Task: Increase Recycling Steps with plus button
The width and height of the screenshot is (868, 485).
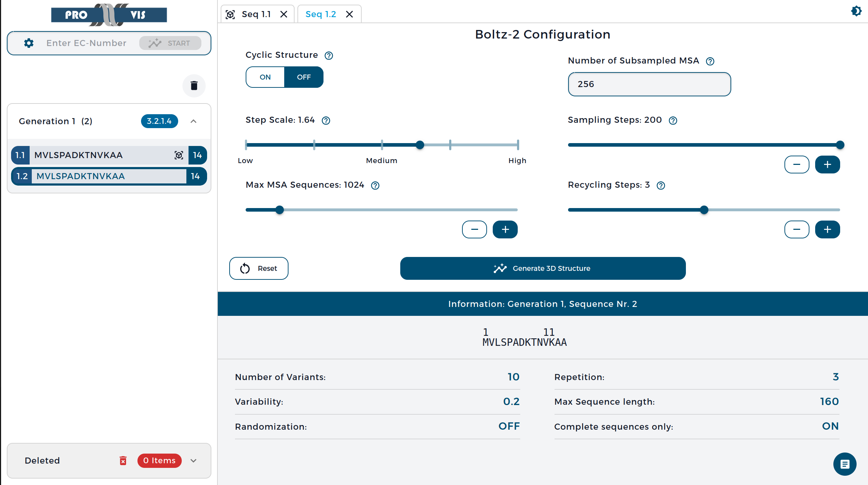Action: [827, 229]
